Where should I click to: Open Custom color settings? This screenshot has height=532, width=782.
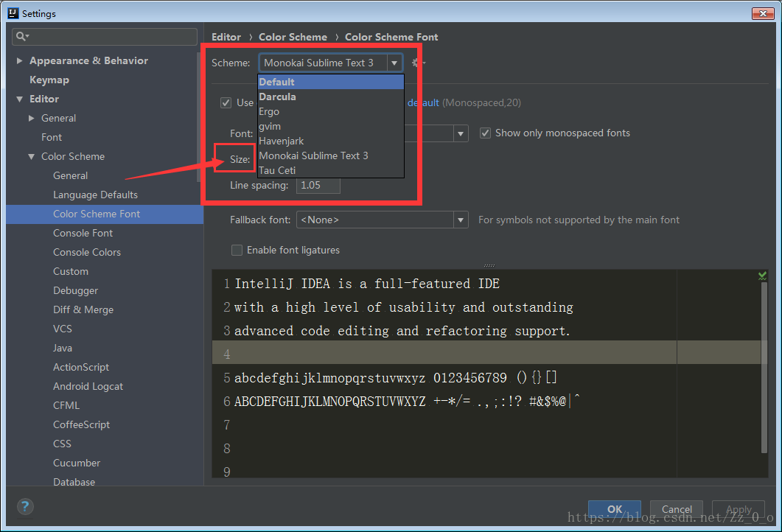point(71,272)
